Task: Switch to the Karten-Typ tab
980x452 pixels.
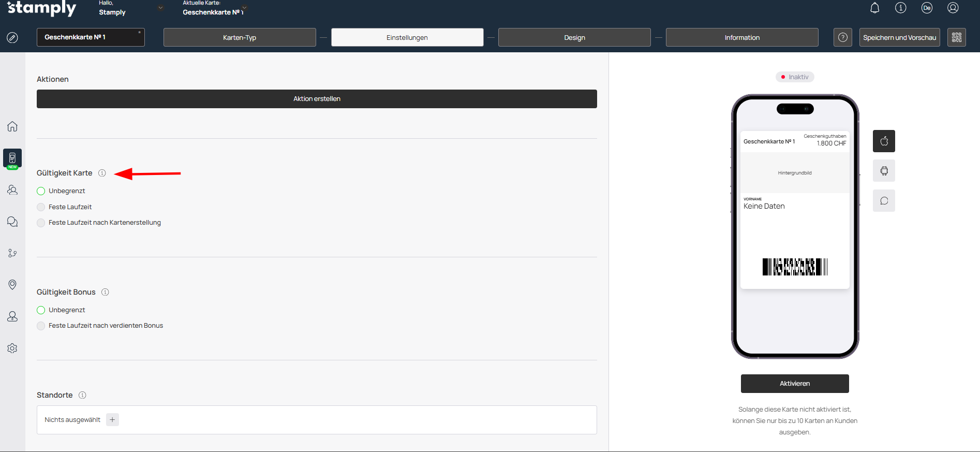Action: point(240,37)
